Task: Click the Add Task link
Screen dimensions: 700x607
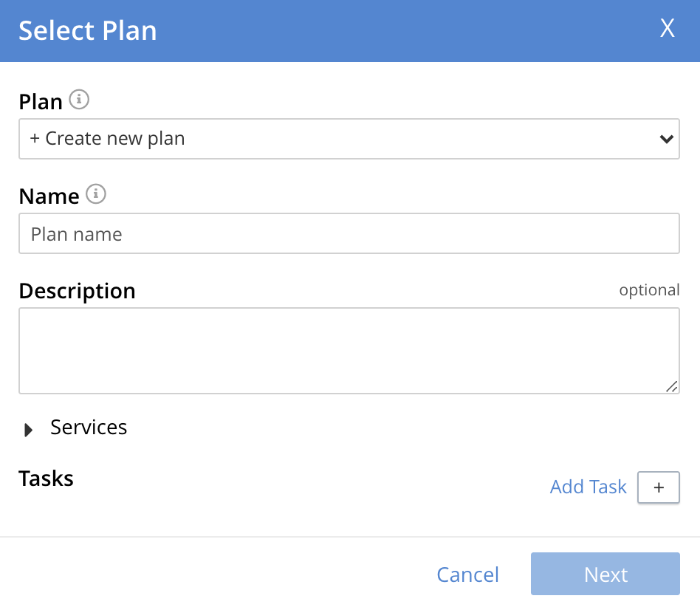Action: (588, 487)
